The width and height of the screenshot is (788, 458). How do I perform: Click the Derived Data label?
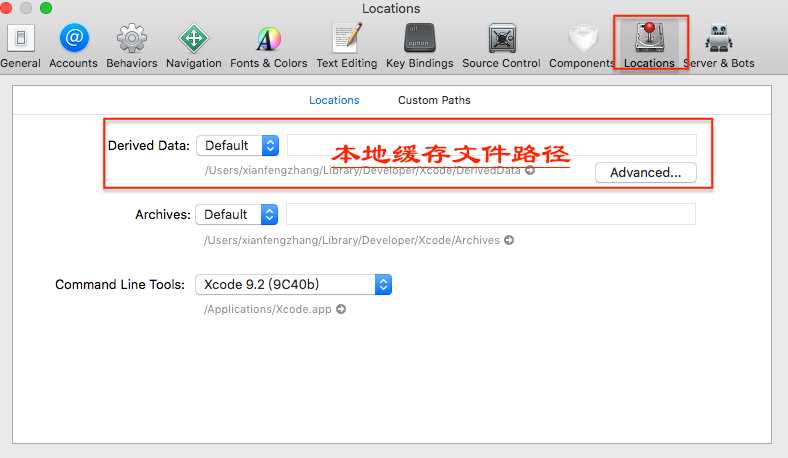click(x=149, y=146)
